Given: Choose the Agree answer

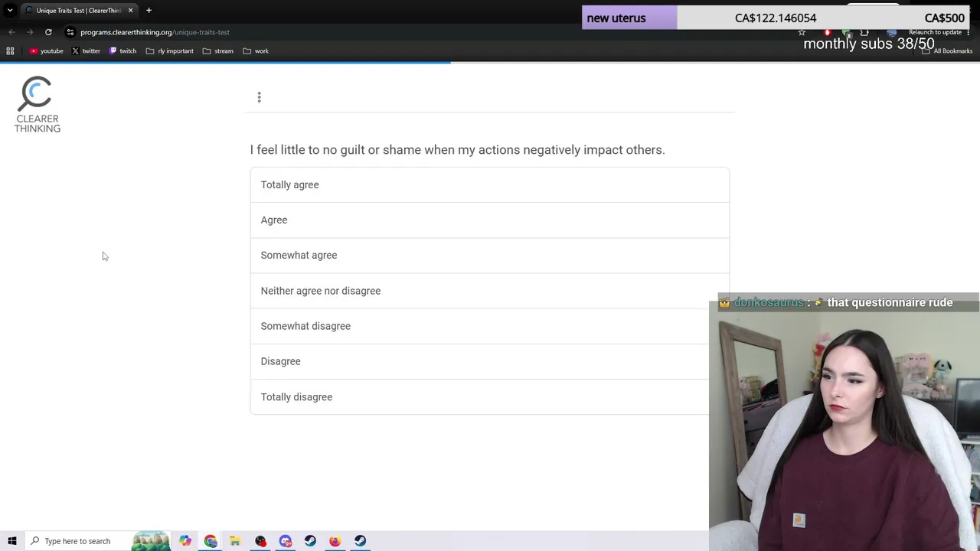Looking at the screenshot, I should [489, 220].
